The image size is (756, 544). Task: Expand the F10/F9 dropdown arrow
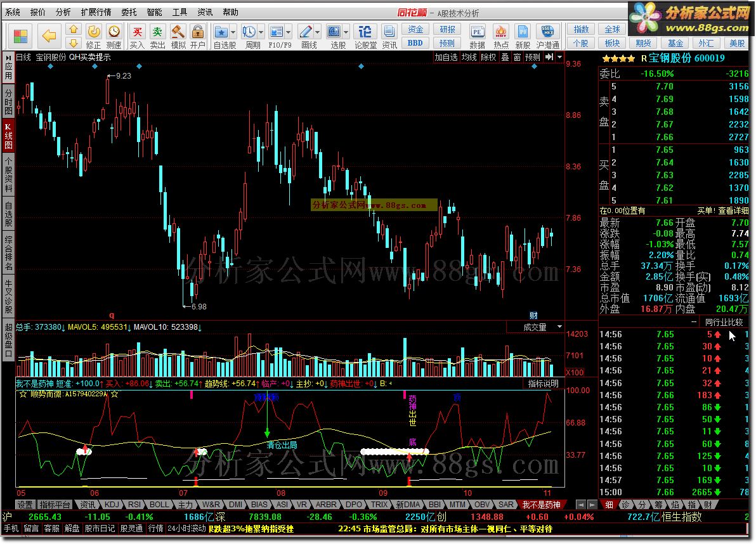tap(289, 32)
